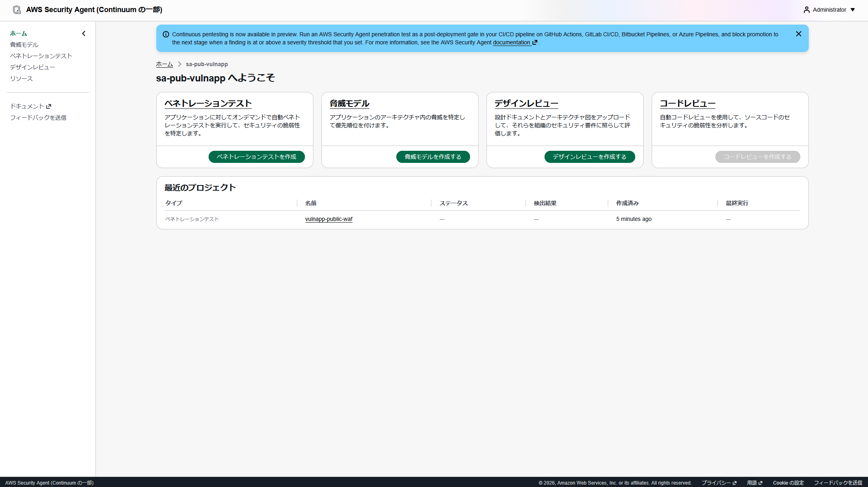Click フィードバックを送信 in the footer
868x487 pixels.
838,483
